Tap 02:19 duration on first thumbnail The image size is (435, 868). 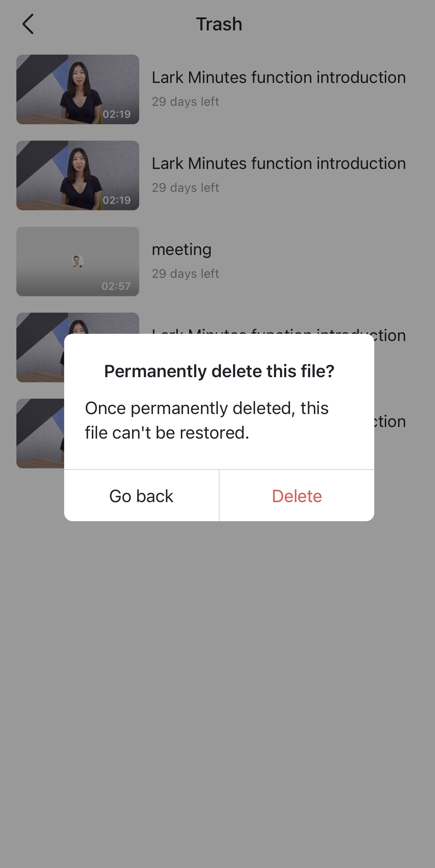[117, 114]
